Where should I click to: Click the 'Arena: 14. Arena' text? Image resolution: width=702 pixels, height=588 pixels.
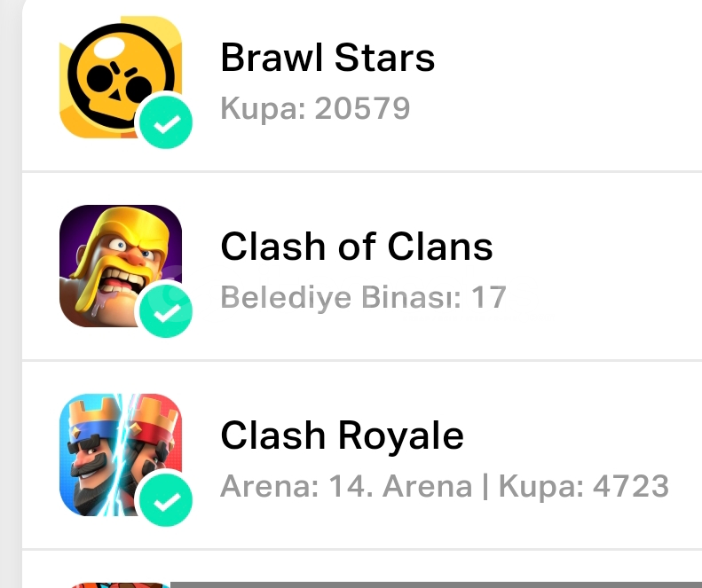point(346,486)
